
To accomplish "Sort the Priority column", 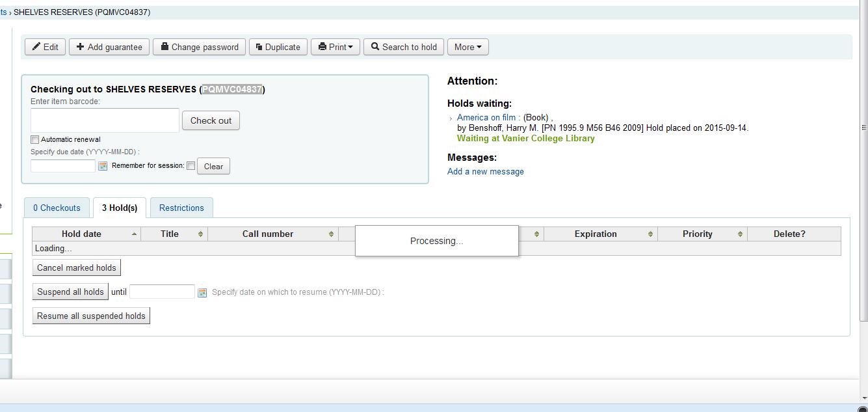I will point(740,234).
